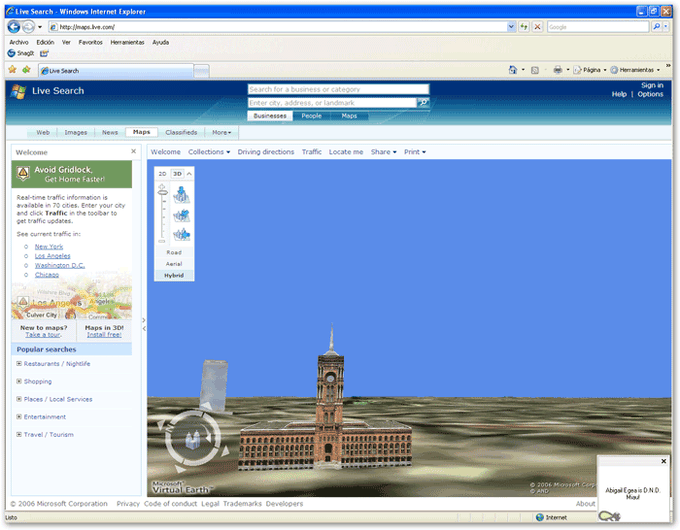Viewport: 680px width, 530px height.
Task: Click Install free! link
Action: [x=104, y=334]
